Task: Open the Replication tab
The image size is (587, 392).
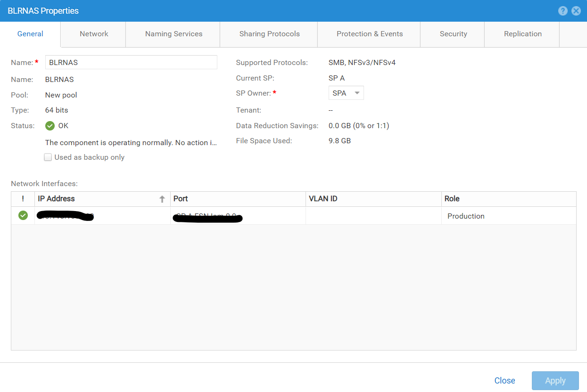Action: click(x=522, y=34)
